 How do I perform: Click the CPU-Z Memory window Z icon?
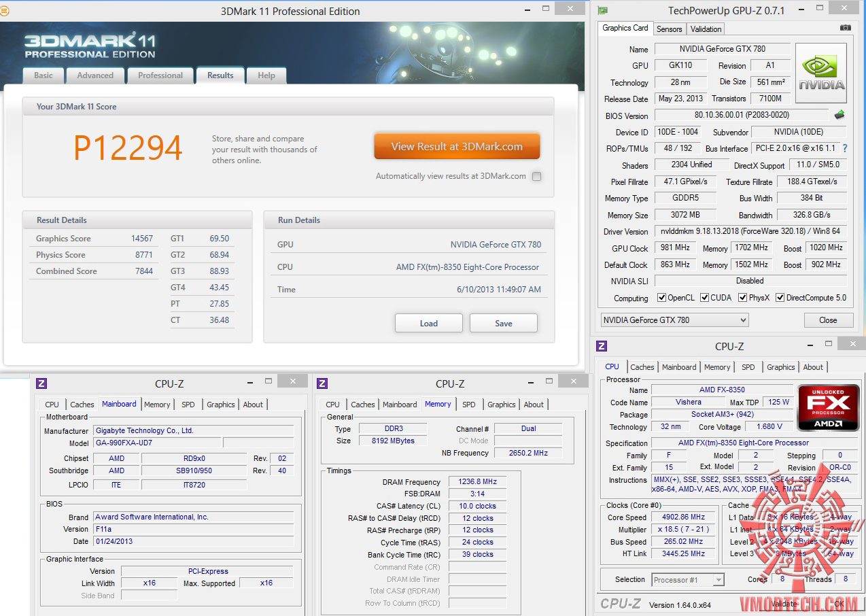[322, 383]
